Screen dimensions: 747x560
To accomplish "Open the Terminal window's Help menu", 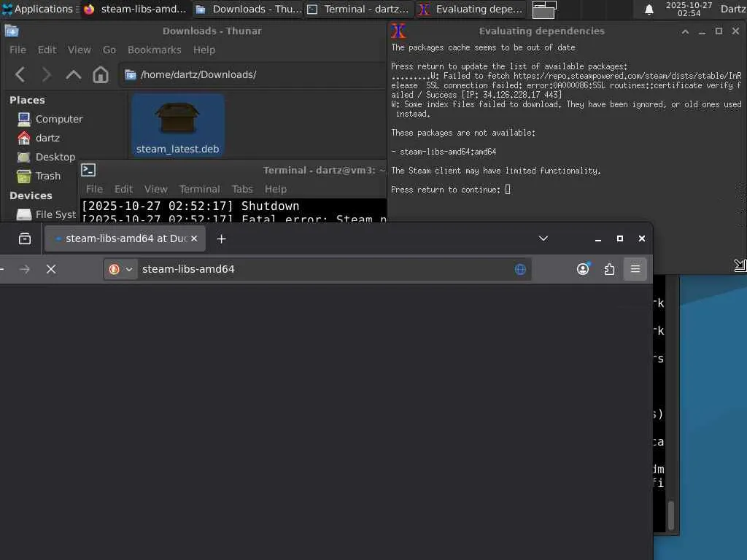I will pos(275,189).
